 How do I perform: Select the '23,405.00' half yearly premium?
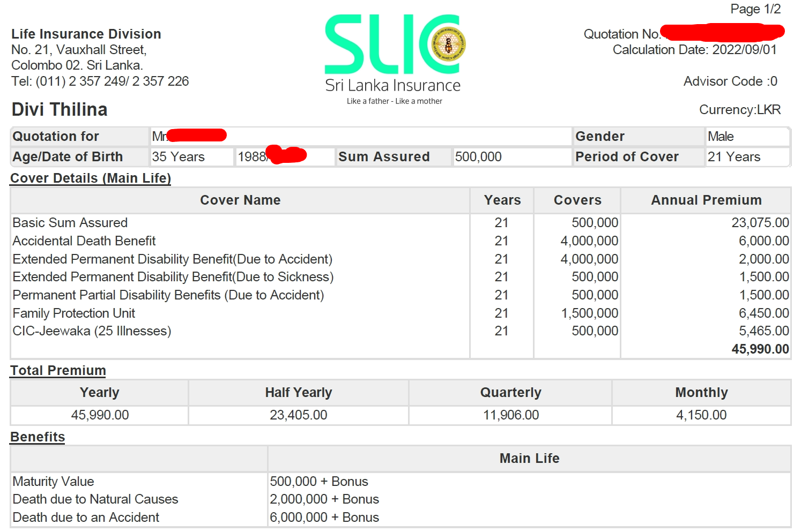click(299, 415)
